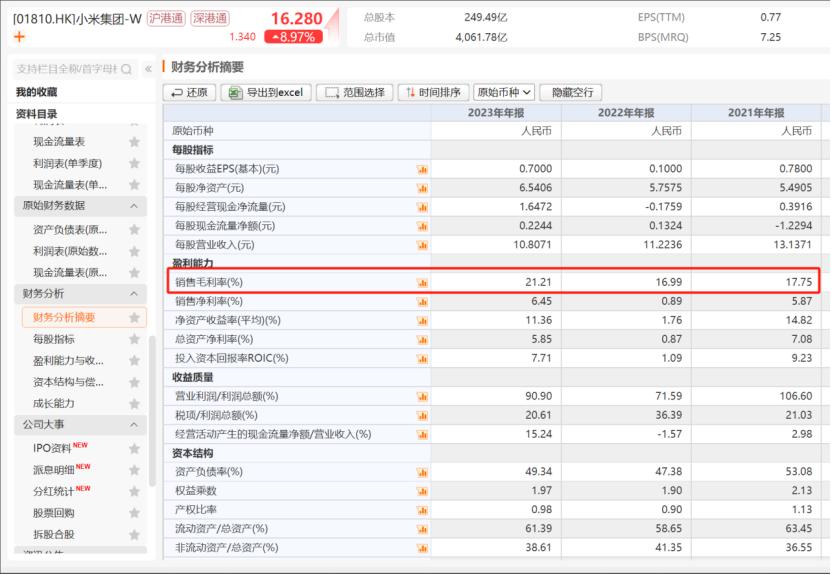Image resolution: width=831 pixels, height=575 pixels.
Task: Open chart icon for 每股现金流量净额 row
Action: [x=422, y=226]
